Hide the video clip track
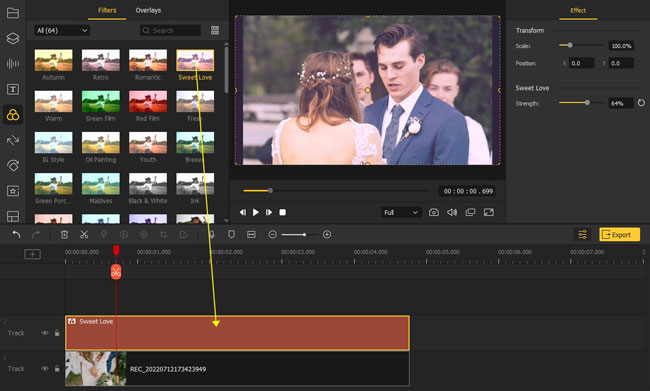The width and height of the screenshot is (650, 391). [44, 369]
